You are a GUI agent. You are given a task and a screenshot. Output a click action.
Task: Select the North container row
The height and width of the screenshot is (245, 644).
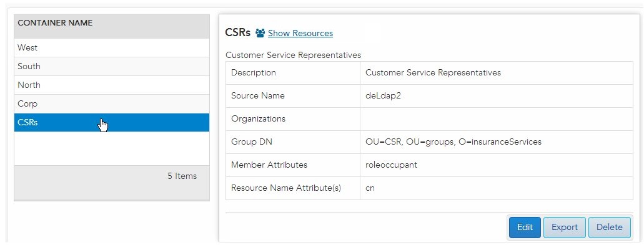click(x=112, y=85)
